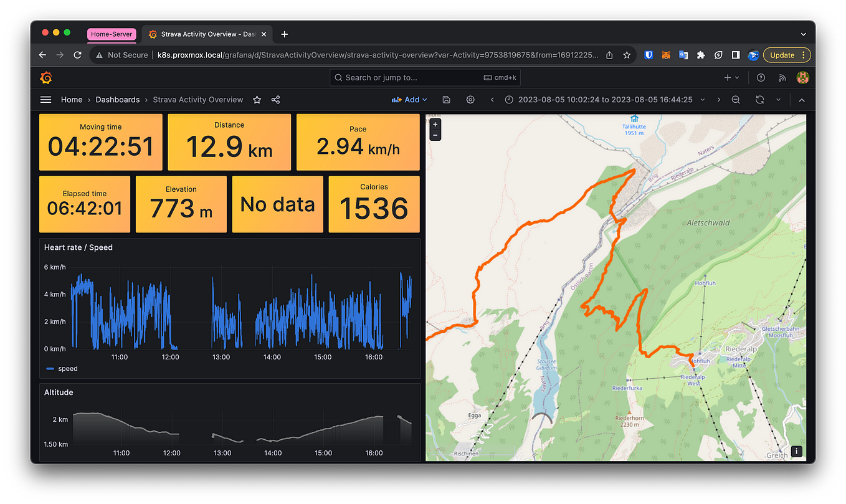846x504 pixels.
Task: Go to Dashboards breadcrumb
Action: coord(118,100)
